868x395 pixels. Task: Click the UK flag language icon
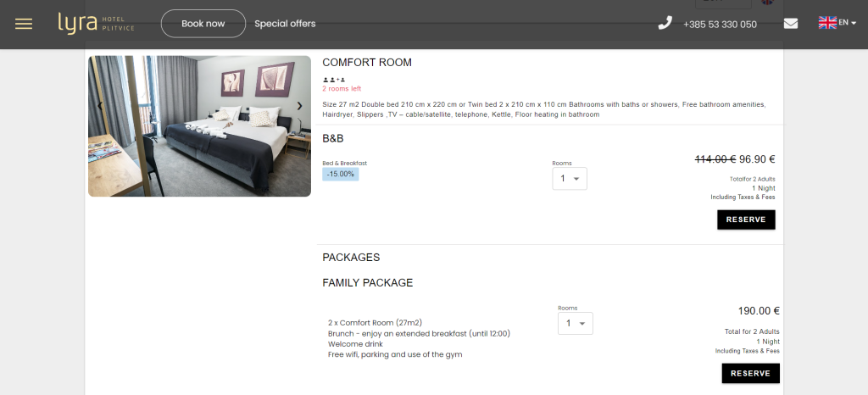[827, 23]
